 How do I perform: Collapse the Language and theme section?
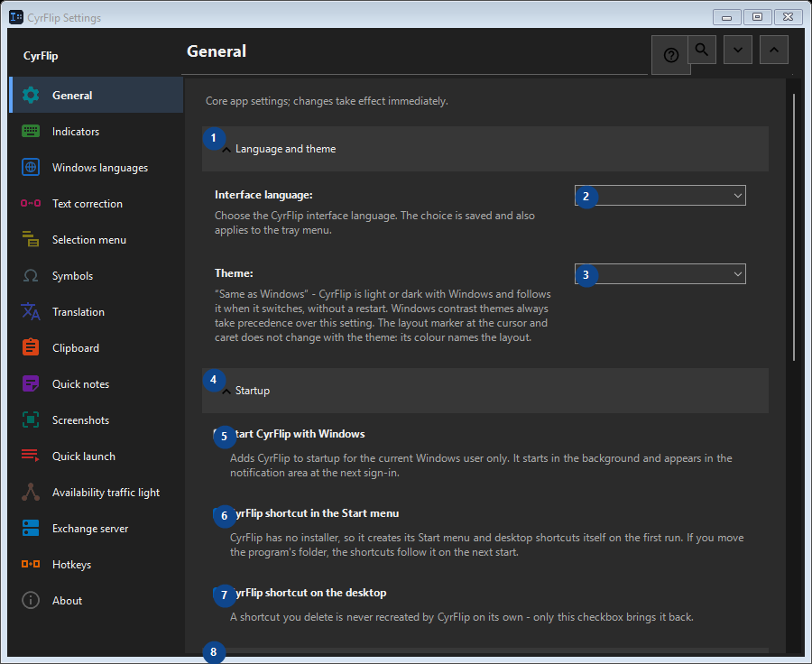point(485,149)
